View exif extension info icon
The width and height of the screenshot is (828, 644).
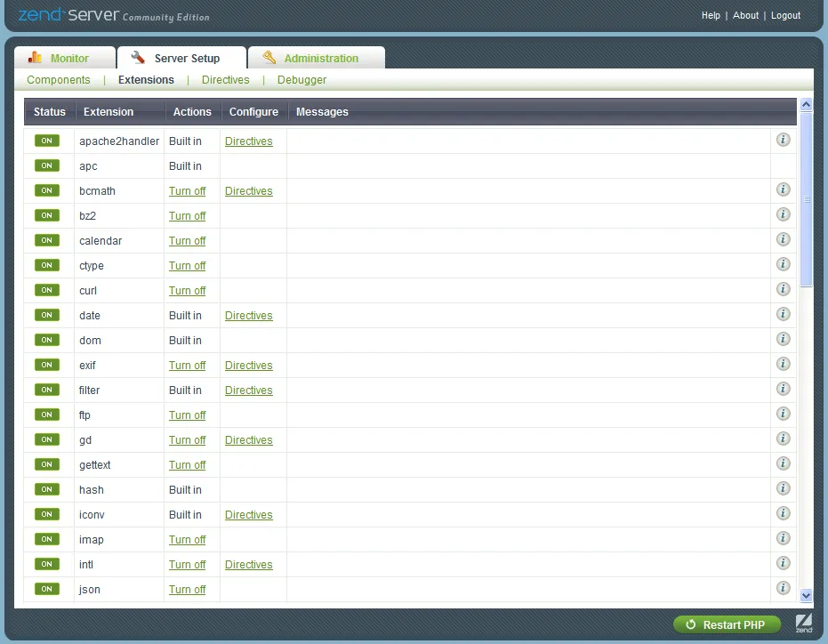tap(784, 364)
